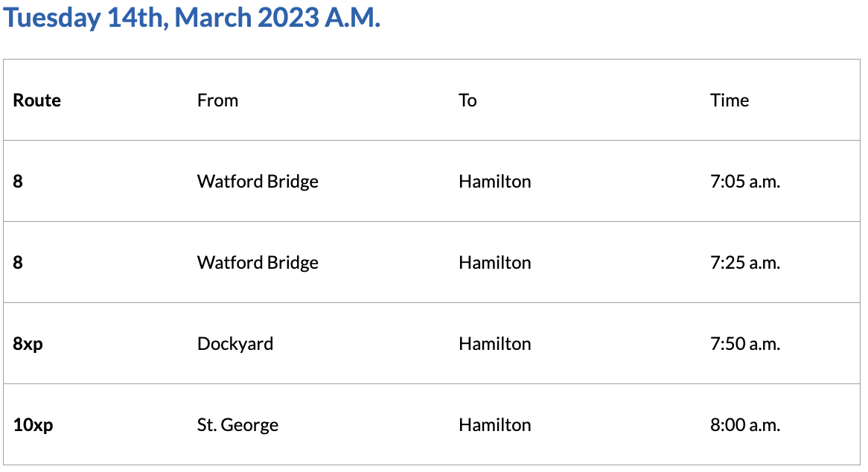Select the Time column header
Screen dimensions: 868x472
pyautogui.click(x=730, y=101)
